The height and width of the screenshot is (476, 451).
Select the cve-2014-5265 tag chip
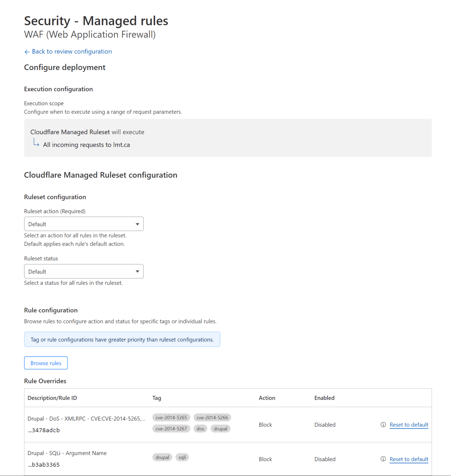171,417
